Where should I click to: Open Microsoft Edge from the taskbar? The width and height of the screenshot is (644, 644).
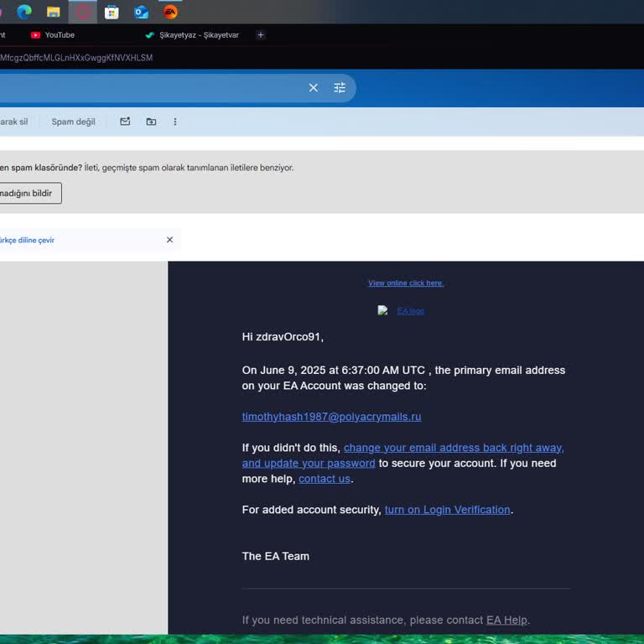(x=24, y=12)
